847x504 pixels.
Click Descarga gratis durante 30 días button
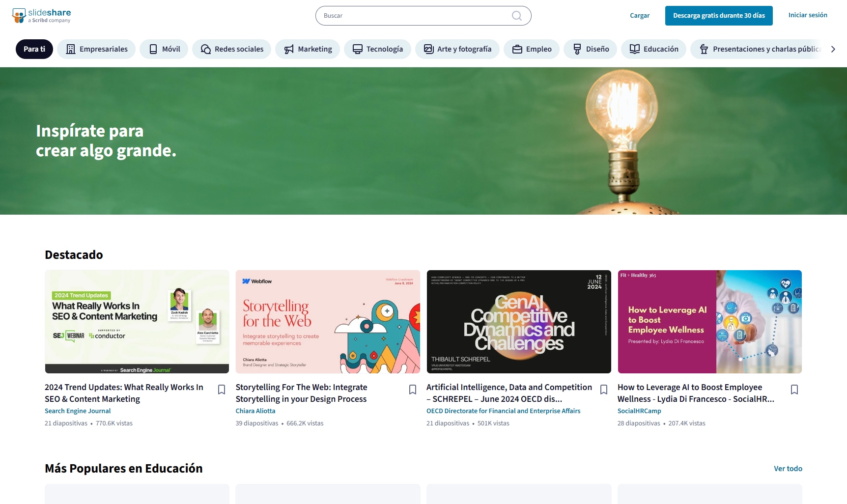[x=719, y=16]
